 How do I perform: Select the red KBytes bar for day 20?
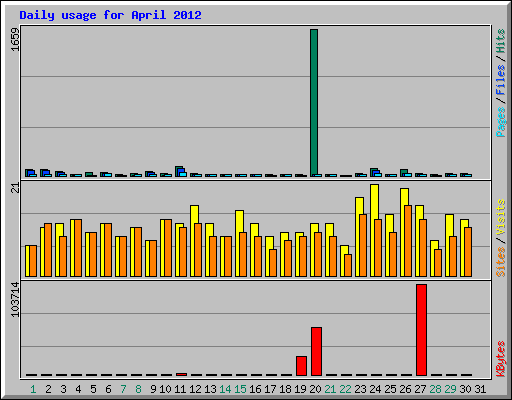316,351
